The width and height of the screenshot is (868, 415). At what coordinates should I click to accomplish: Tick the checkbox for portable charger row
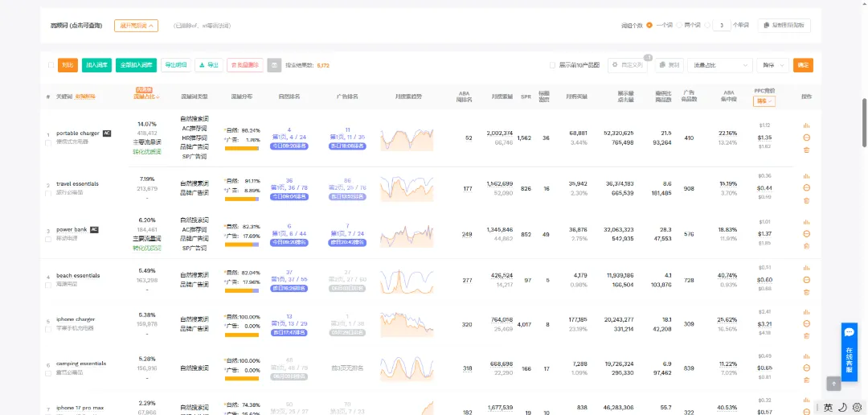coord(48,142)
